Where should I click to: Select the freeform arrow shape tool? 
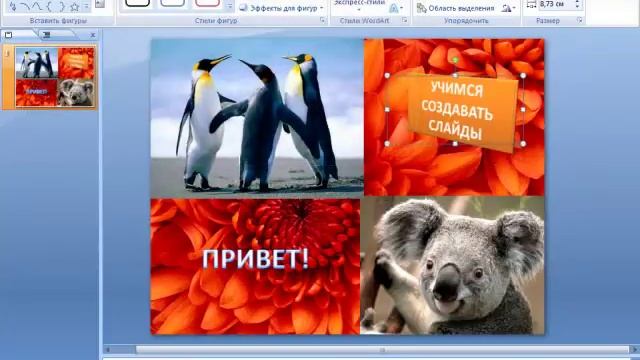[x=13, y=6]
